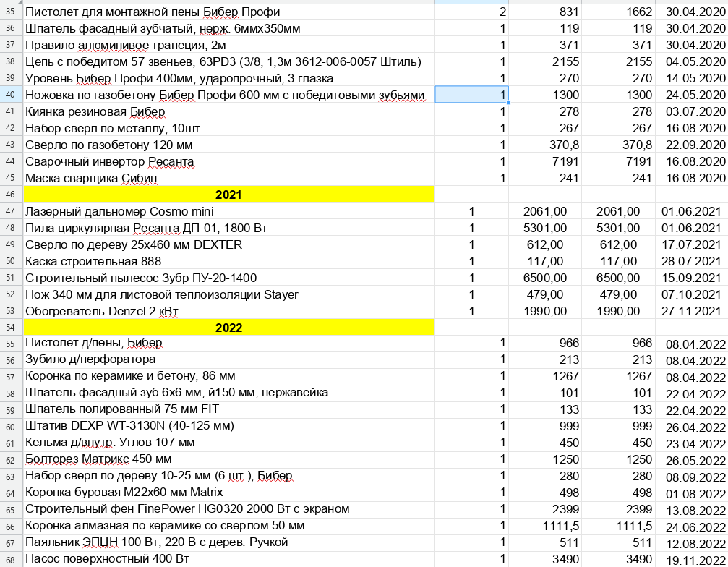Click cell 'Набор сверл по металлу, 10шт.'
The image size is (728, 567).
[229, 128]
